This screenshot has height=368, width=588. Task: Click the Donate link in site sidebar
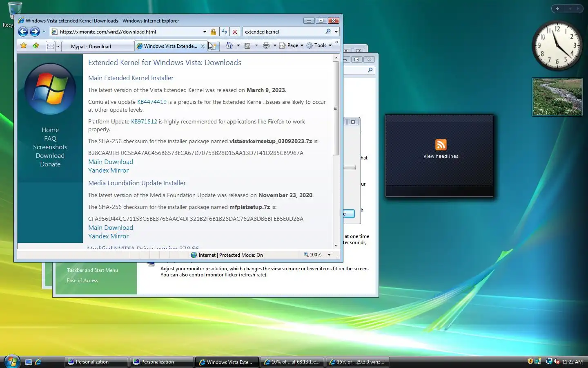[x=50, y=164]
